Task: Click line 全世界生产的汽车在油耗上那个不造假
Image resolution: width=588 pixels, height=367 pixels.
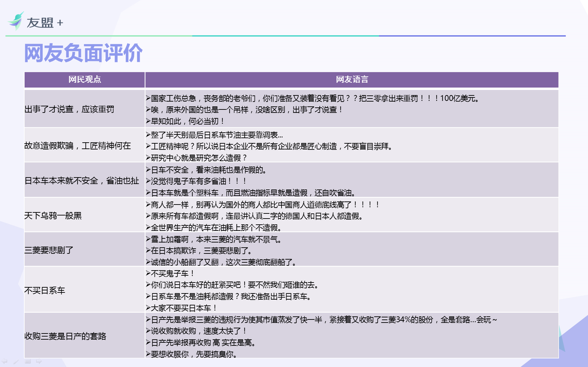Action: click(214, 228)
